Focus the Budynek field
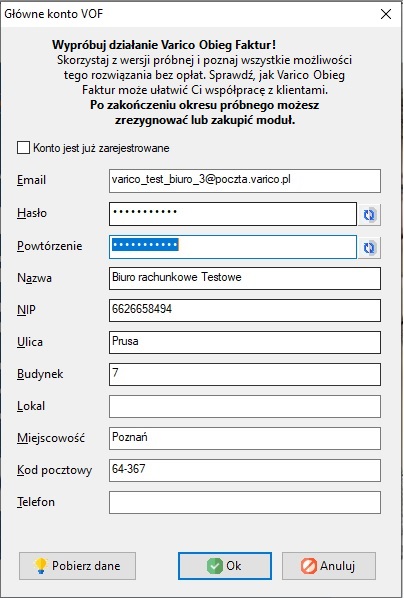Screen dimensions: 404x598 245,375
